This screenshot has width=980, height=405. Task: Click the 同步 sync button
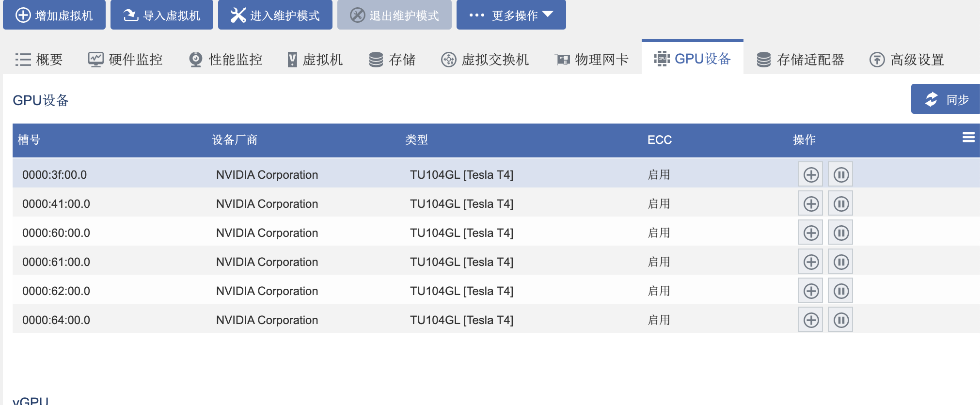[946, 99]
